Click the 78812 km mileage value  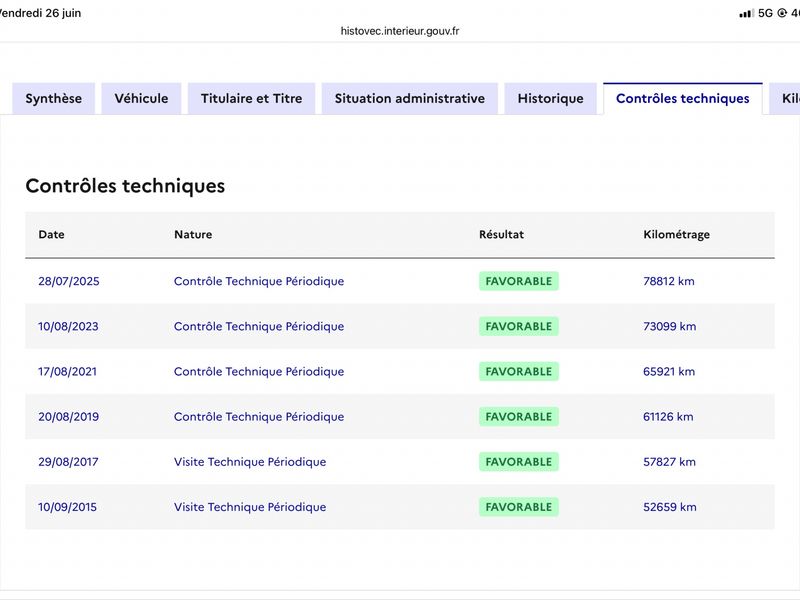tap(669, 281)
